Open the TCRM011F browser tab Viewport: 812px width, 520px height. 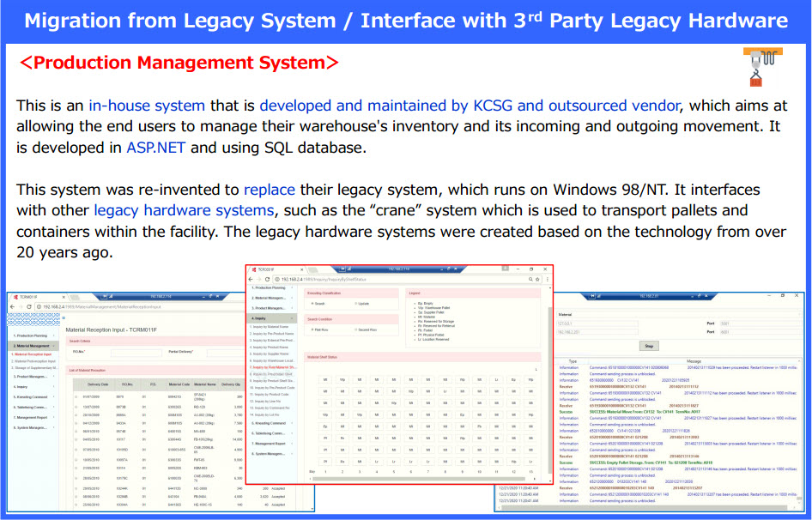click(26, 295)
